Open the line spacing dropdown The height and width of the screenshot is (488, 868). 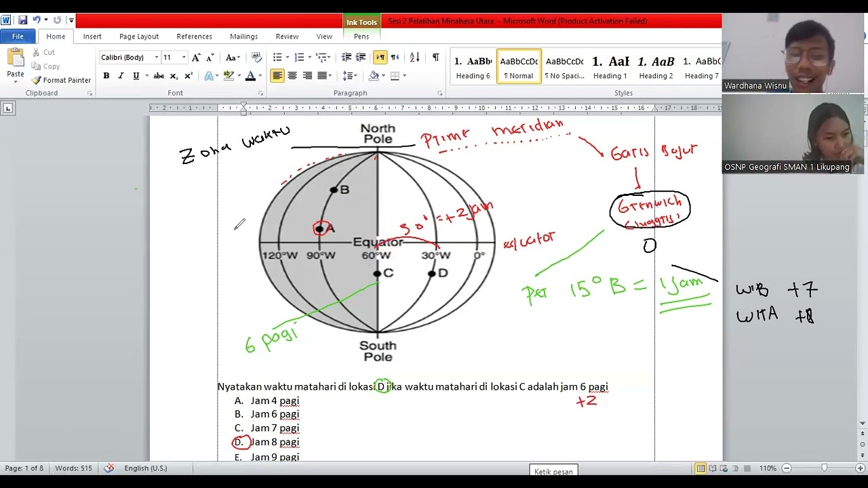pos(350,76)
